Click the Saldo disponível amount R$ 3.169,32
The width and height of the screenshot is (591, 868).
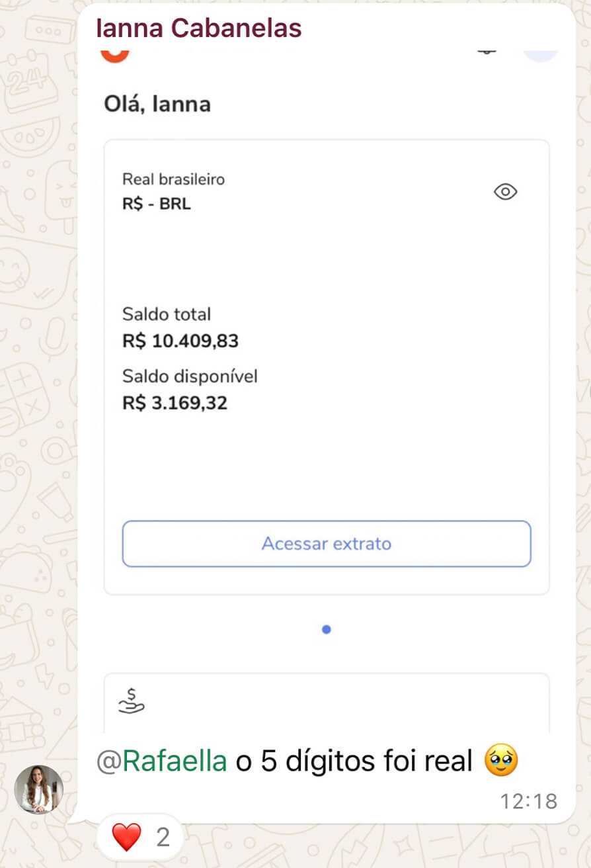click(175, 403)
